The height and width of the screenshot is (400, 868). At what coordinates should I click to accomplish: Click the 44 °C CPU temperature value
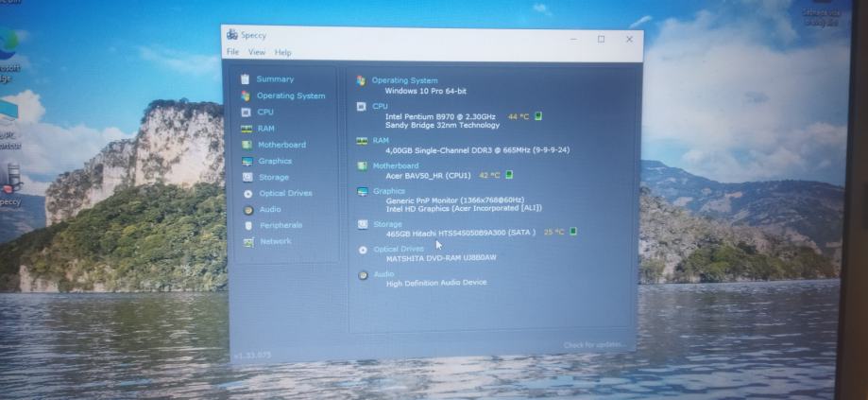[519, 117]
